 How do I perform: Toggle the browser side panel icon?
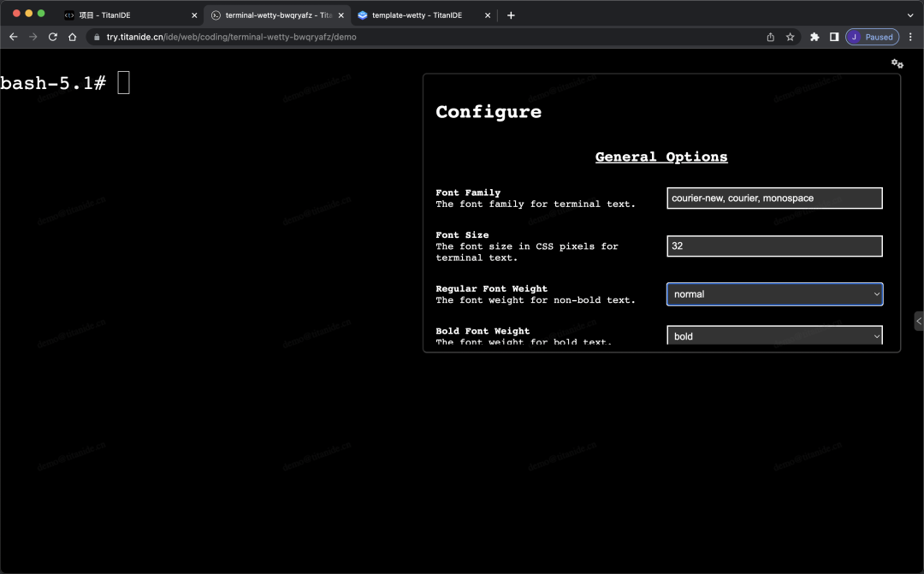834,37
